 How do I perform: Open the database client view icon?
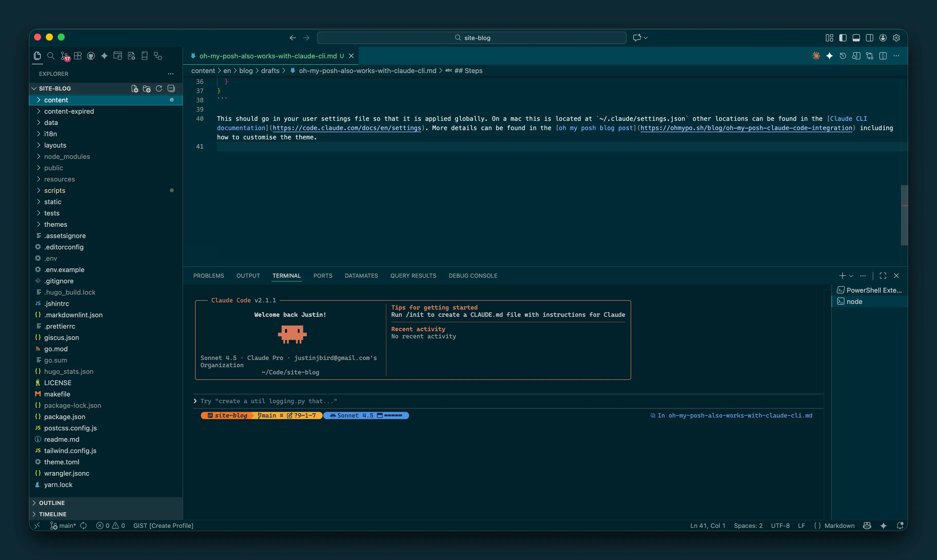click(x=118, y=56)
